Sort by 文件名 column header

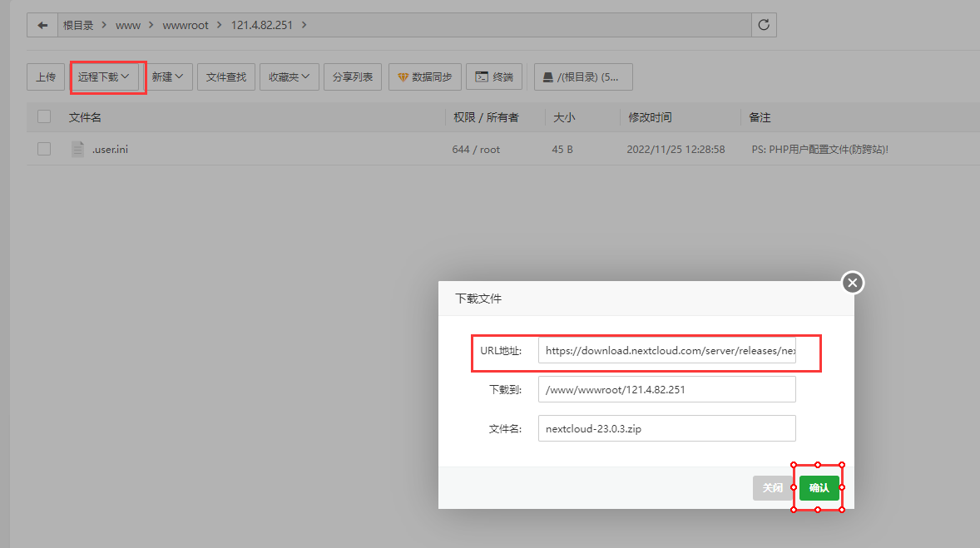85,117
